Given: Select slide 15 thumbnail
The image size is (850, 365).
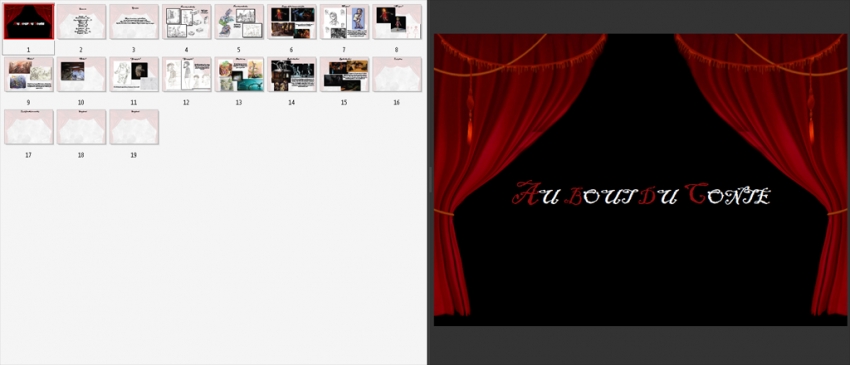Looking at the screenshot, I should [x=344, y=74].
